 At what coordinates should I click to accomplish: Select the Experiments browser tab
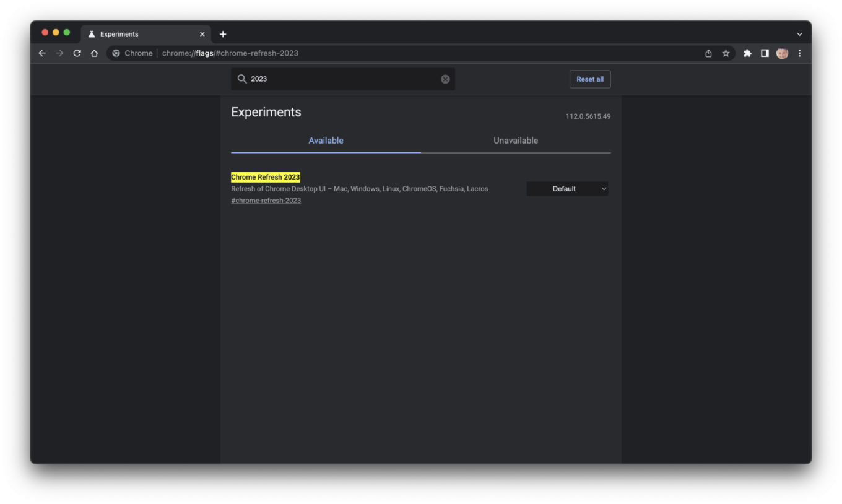pyautogui.click(x=145, y=34)
